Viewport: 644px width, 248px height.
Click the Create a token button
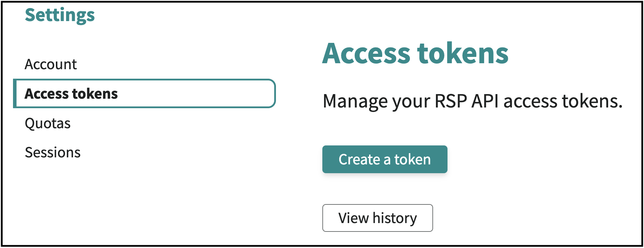[x=385, y=159]
